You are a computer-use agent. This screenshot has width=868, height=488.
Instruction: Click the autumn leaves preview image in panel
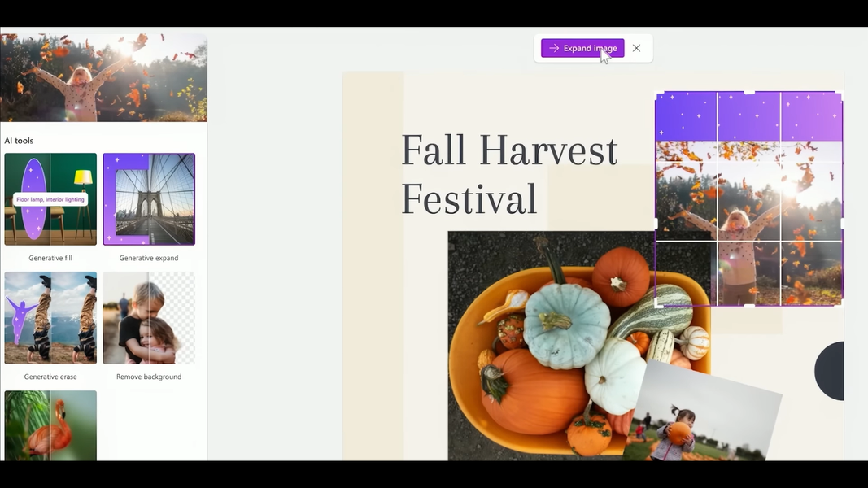pos(103,77)
